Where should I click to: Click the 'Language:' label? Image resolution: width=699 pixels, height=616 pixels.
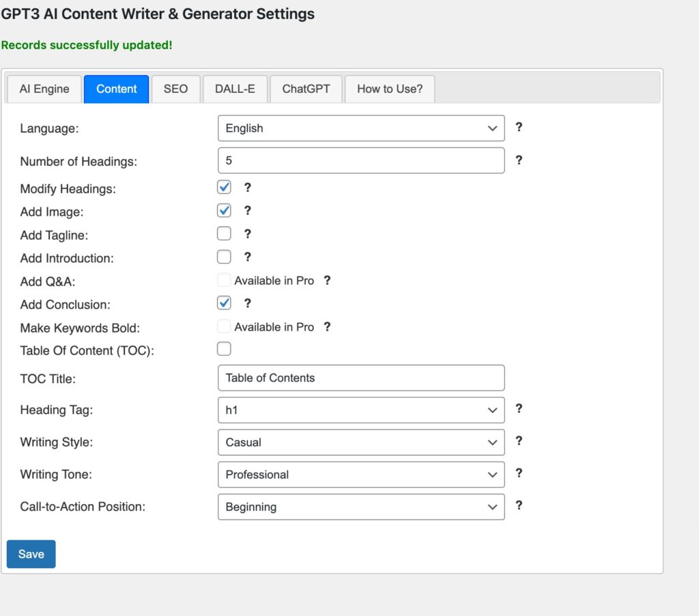click(49, 128)
